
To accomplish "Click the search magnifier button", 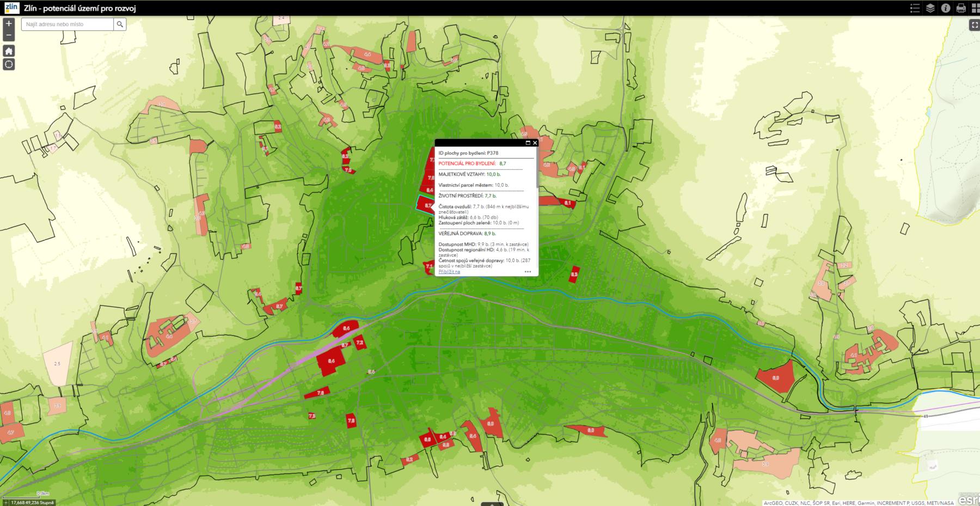I will 120,25.
